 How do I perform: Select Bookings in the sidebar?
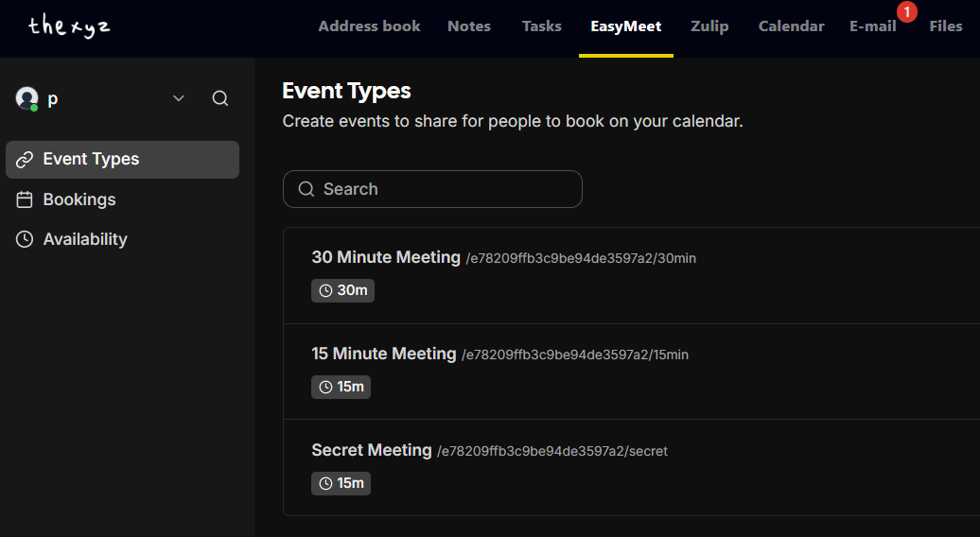click(x=79, y=199)
